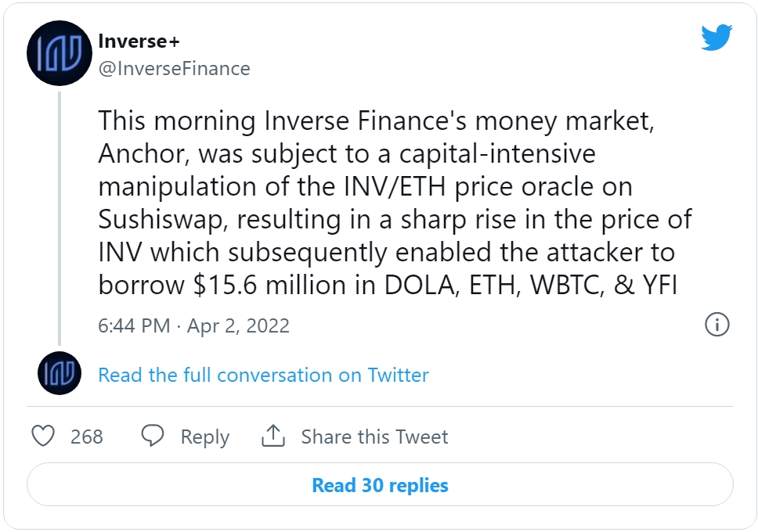Screen dimensions: 758x532
Task: Click the 6:44 PM time text
Action: 134,325
